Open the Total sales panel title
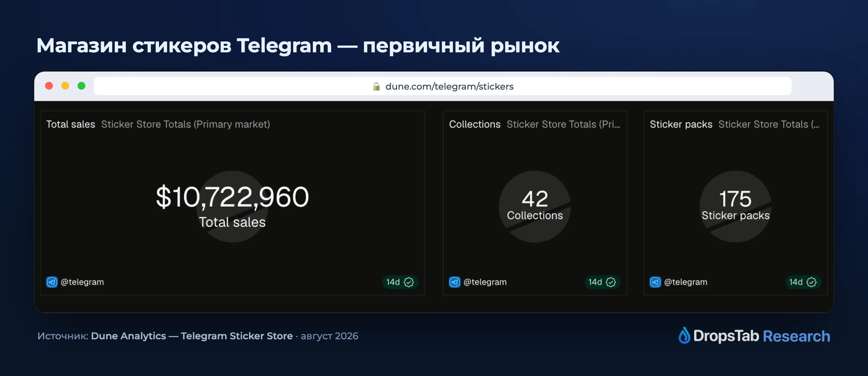Image resolution: width=868 pixels, height=376 pixels. click(x=70, y=124)
